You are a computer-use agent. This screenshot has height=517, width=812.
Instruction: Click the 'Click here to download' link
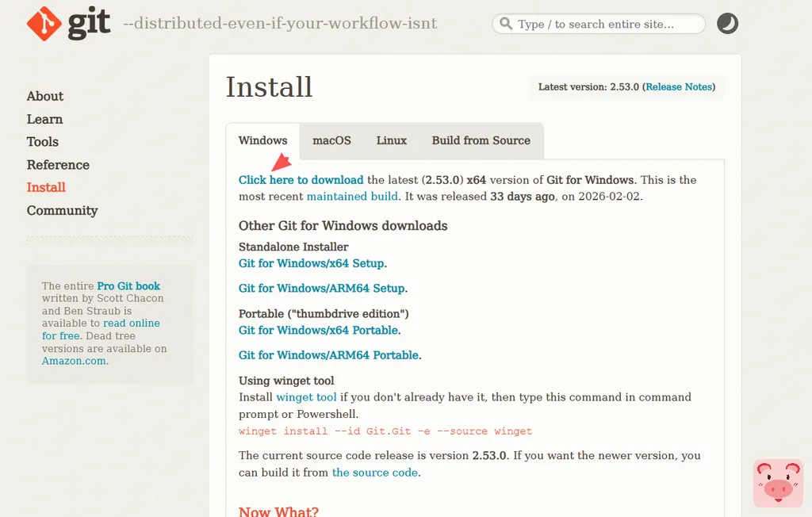(x=301, y=180)
